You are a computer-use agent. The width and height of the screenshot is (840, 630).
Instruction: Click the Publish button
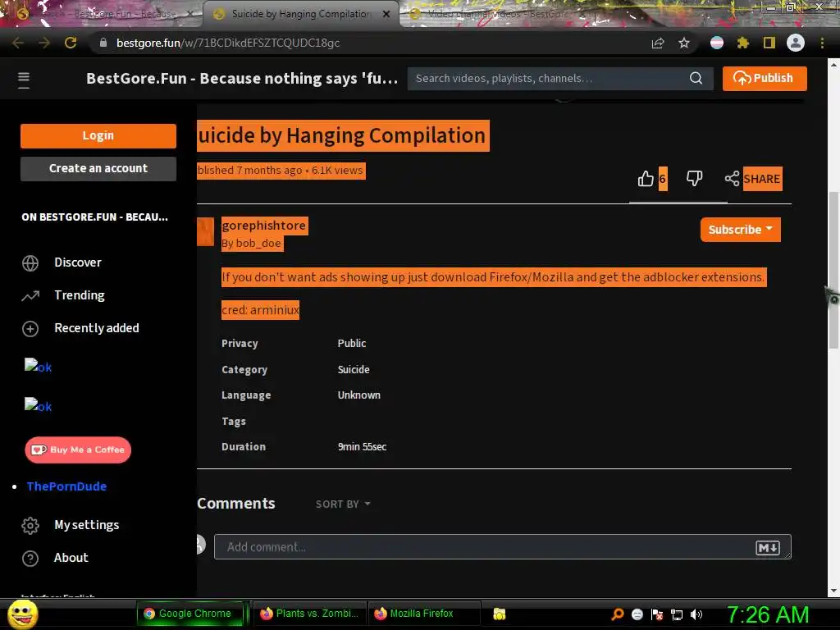[x=764, y=79]
